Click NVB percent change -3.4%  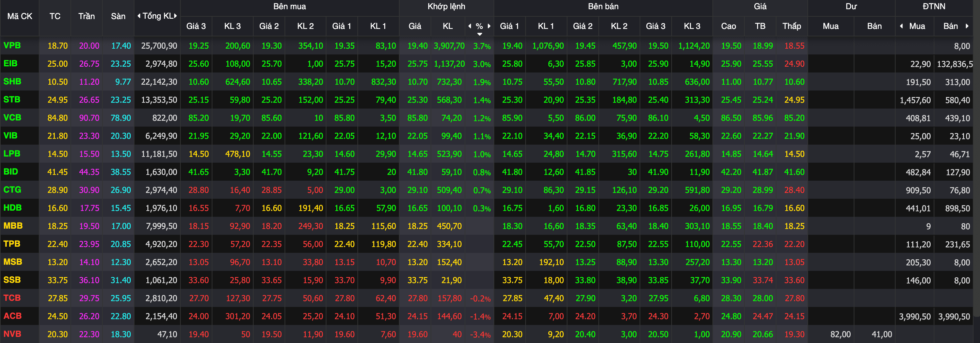[x=480, y=334]
